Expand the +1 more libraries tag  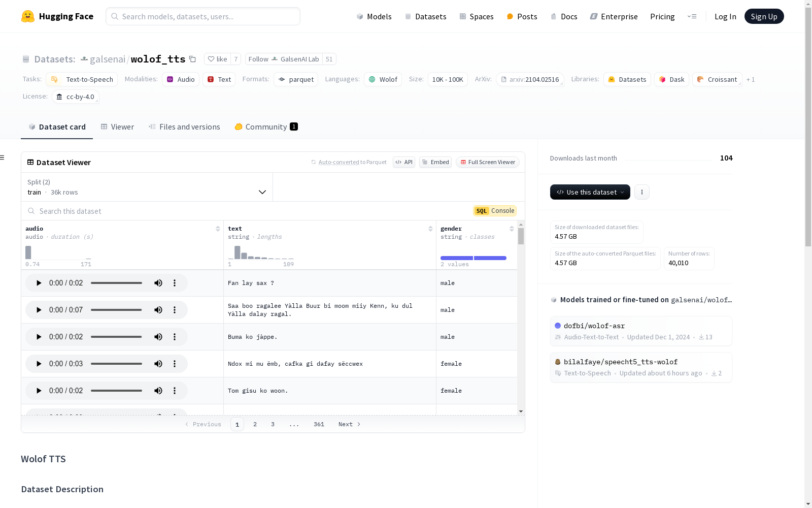(751, 79)
